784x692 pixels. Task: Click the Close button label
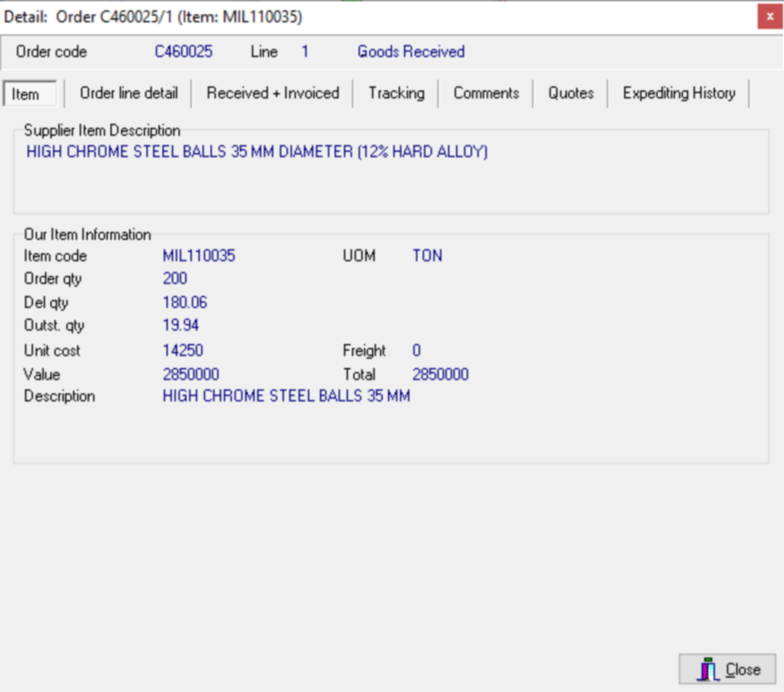pos(743,669)
